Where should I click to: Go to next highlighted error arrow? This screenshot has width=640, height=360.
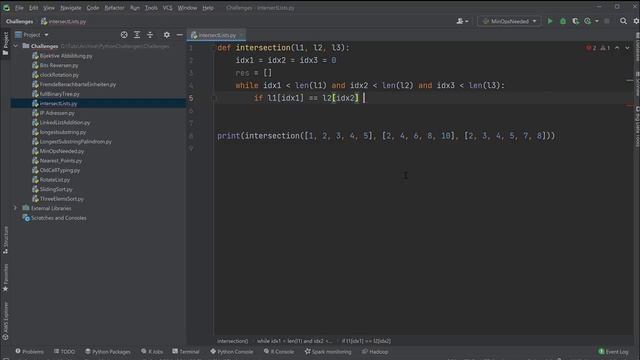[627, 48]
